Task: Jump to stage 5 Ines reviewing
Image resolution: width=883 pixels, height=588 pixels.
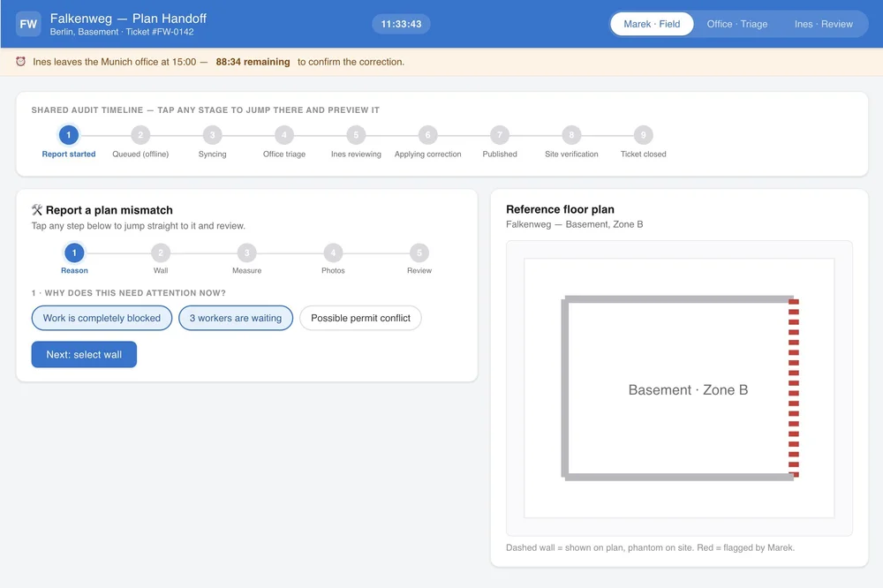Action: point(356,135)
